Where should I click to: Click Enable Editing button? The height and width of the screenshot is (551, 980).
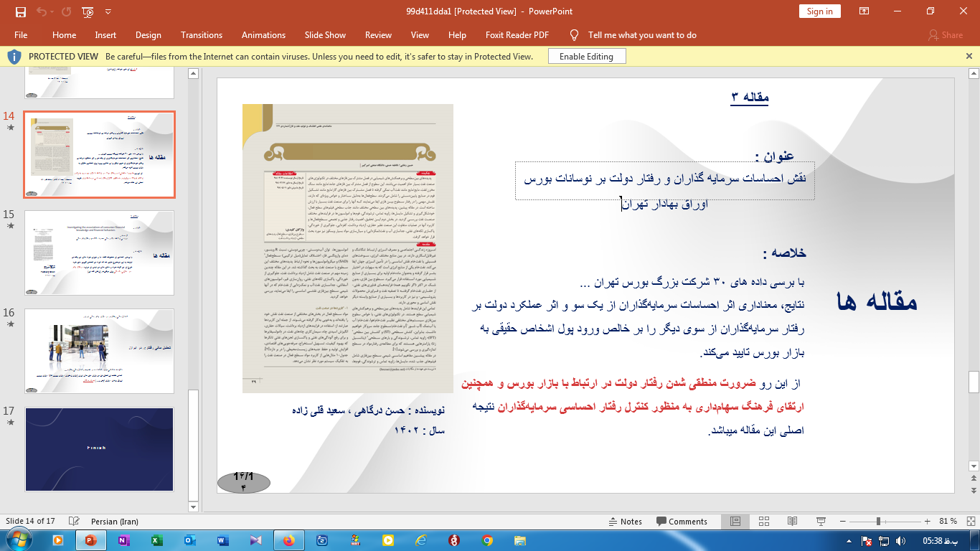point(586,57)
